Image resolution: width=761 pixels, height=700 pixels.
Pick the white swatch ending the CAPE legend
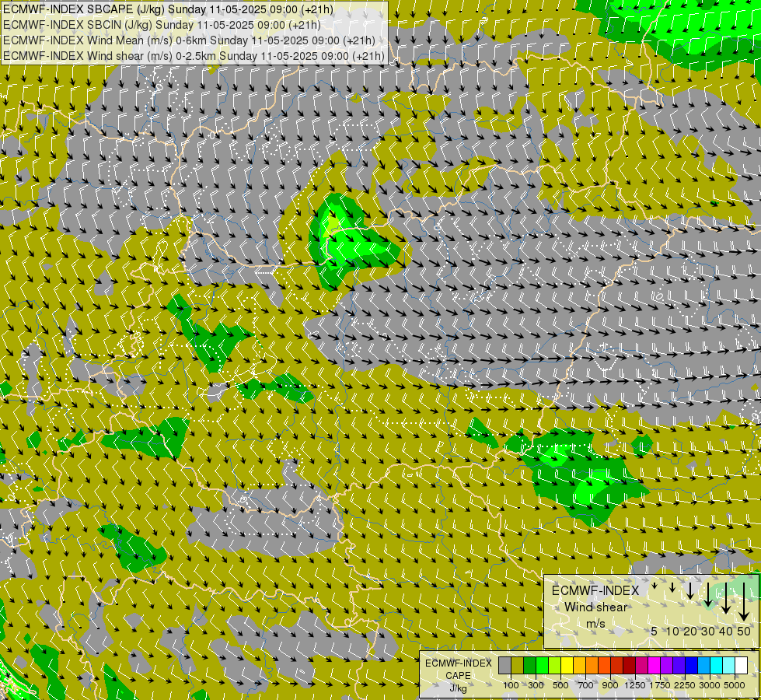(742, 666)
